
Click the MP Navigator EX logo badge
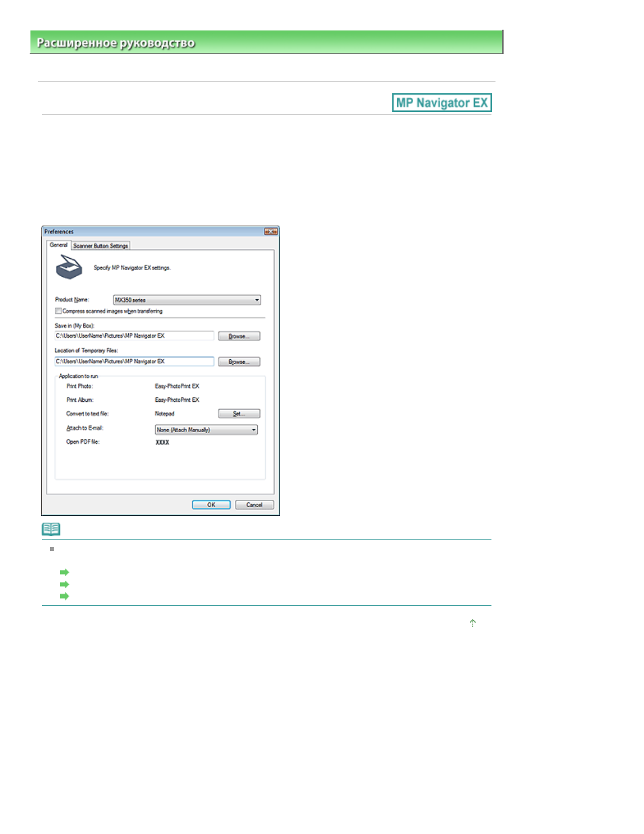tap(441, 103)
